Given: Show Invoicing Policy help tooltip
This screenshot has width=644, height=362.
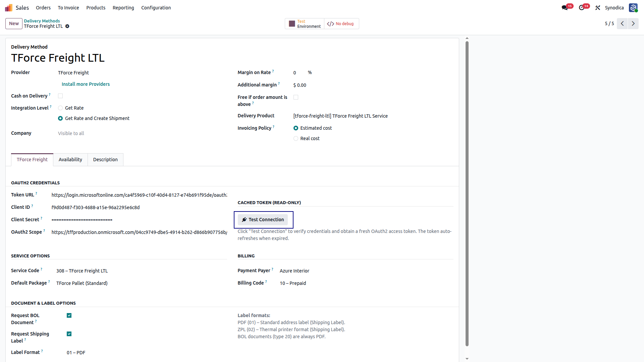Looking at the screenshot, I should point(274,126).
